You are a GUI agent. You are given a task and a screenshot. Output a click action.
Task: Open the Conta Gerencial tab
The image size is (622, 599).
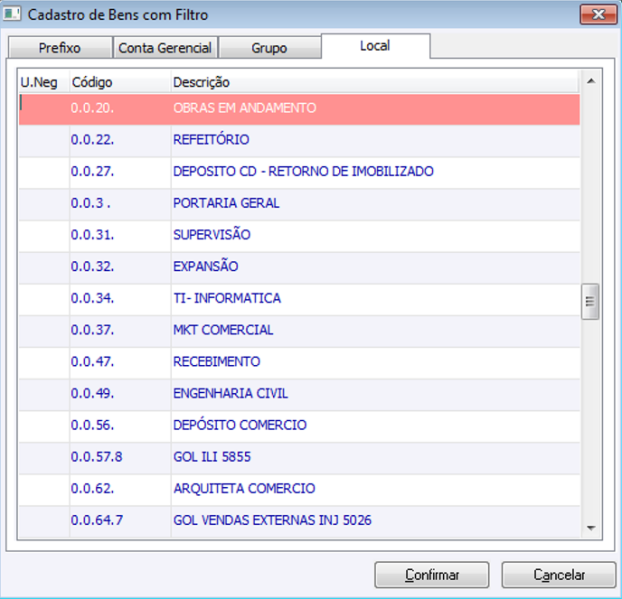165,48
